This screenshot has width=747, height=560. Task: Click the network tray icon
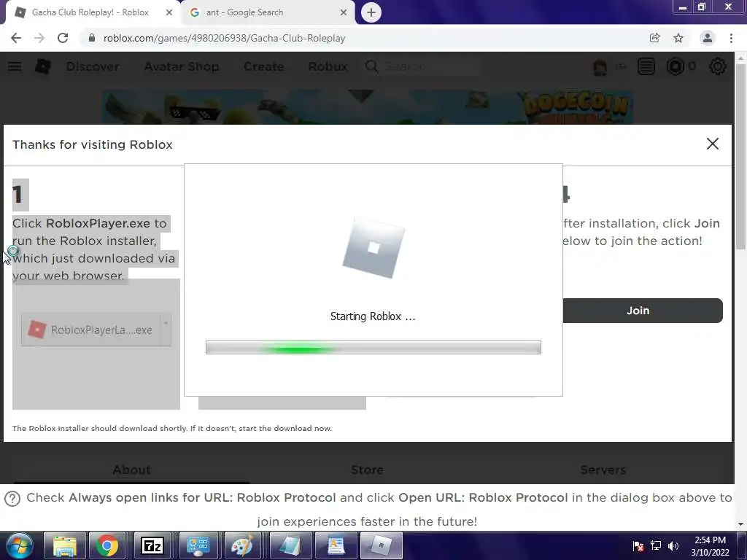point(656,546)
